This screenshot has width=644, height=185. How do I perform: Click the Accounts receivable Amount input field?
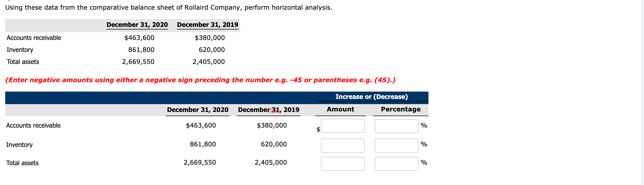342,126
